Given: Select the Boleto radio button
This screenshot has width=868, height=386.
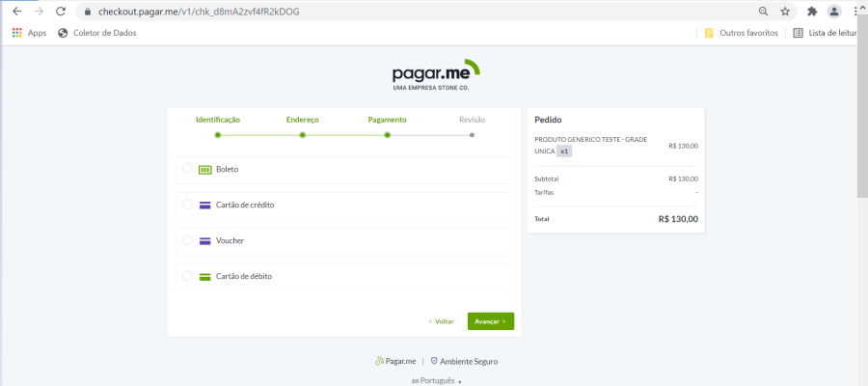Looking at the screenshot, I should coord(187,168).
